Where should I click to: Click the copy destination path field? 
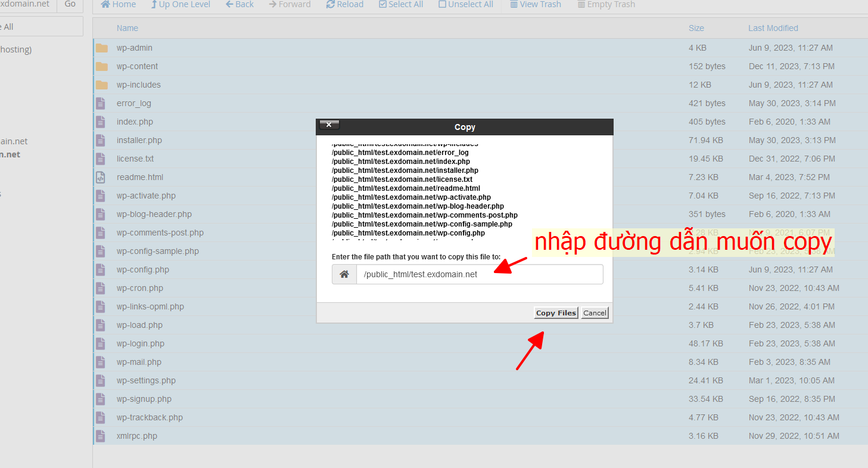pos(480,274)
